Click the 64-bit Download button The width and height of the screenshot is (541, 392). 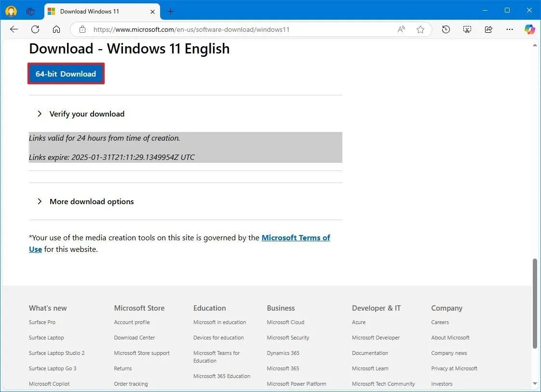66,74
